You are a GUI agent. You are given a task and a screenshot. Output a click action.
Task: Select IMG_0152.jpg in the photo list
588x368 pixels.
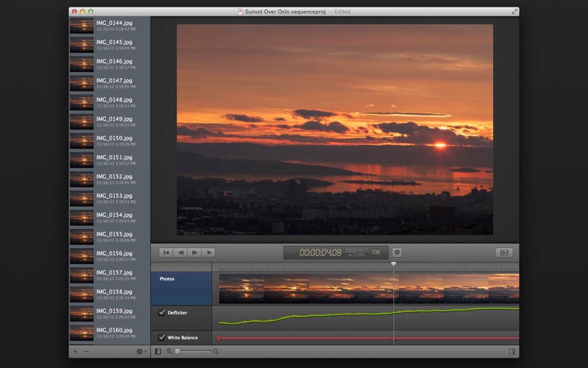pyautogui.click(x=110, y=179)
